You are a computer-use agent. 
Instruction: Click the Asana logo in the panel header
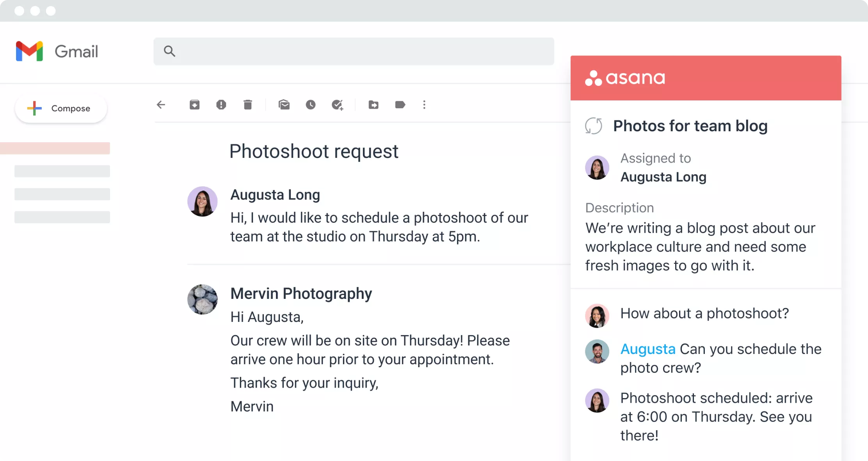pyautogui.click(x=625, y=78)
